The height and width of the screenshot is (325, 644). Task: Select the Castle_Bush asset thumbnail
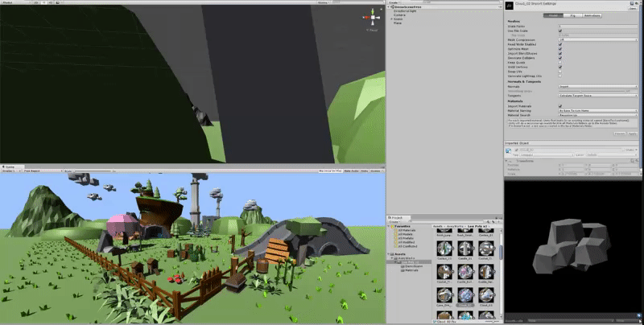[465, 272]
